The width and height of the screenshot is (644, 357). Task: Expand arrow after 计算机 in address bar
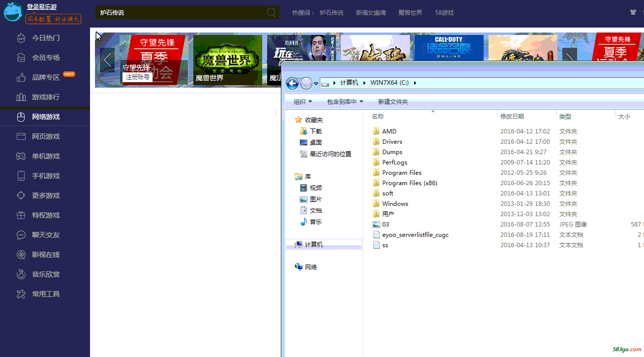(x=364, y=83)
